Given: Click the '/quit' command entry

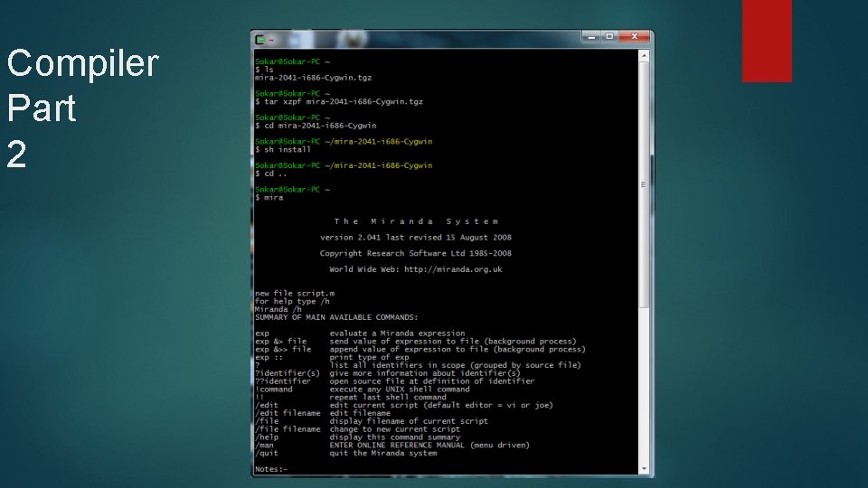Looking at the screenshot, I should (267, 453).
